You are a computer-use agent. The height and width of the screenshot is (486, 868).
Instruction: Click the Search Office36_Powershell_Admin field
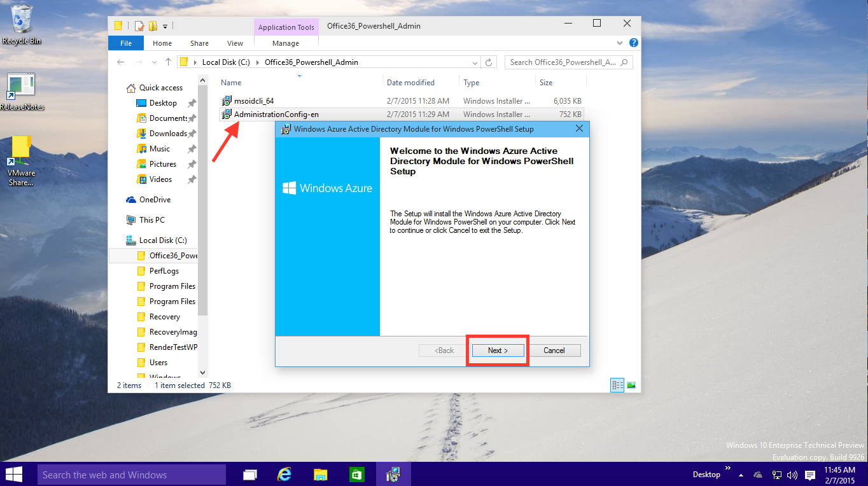(568, 62)
